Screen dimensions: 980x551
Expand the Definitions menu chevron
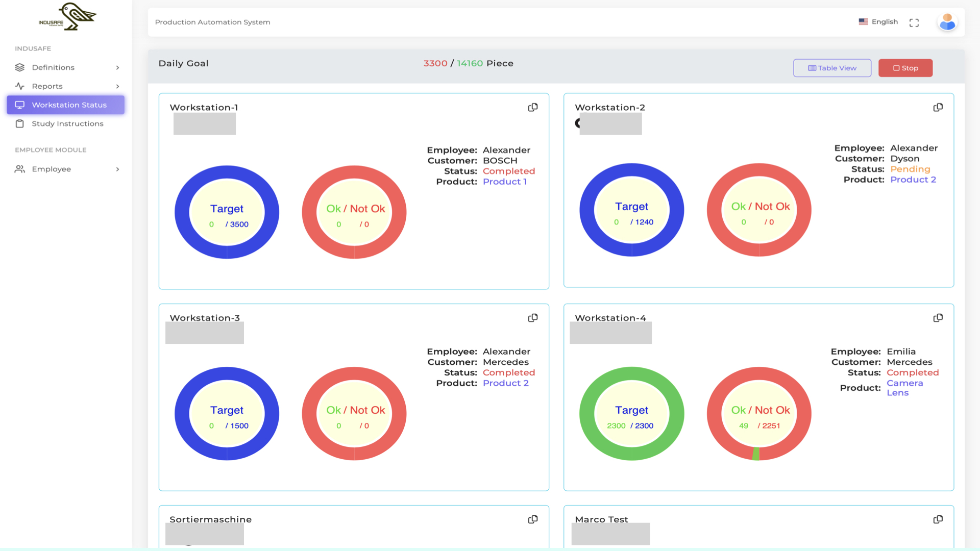[x=117, y=67]
